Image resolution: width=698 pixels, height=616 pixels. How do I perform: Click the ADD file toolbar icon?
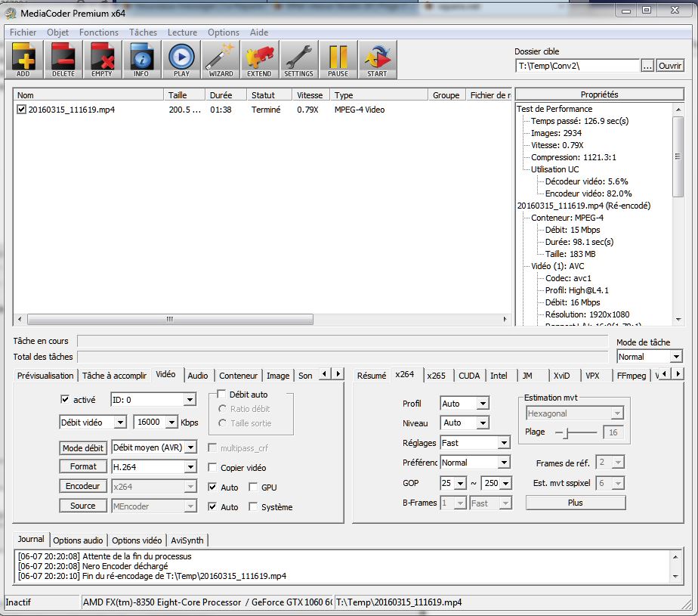(x=23, y=60)
